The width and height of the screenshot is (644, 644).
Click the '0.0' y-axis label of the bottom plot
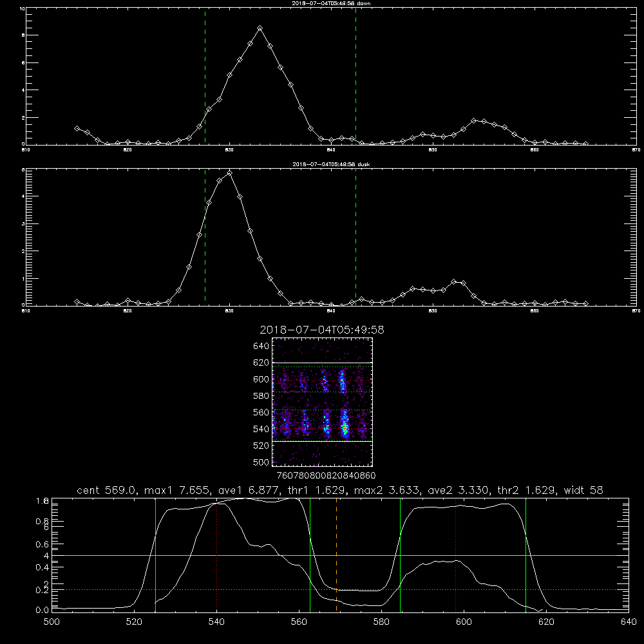pyautogui.click(x=42, y=611)
